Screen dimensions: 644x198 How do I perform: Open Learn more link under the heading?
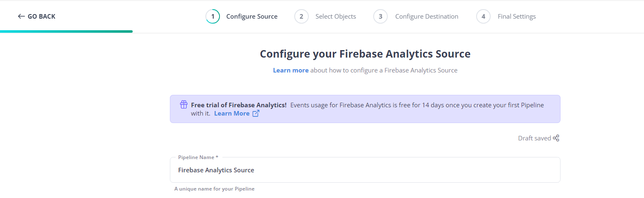(291, 70)
